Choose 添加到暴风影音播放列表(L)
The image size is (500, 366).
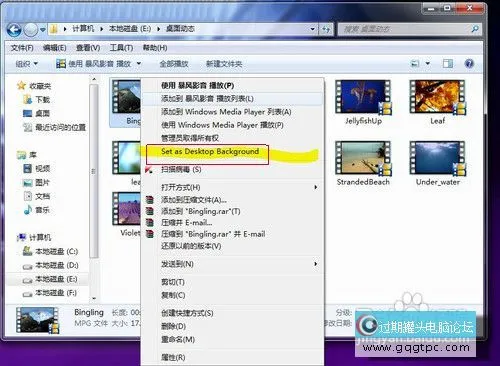(x=232, y=99)
